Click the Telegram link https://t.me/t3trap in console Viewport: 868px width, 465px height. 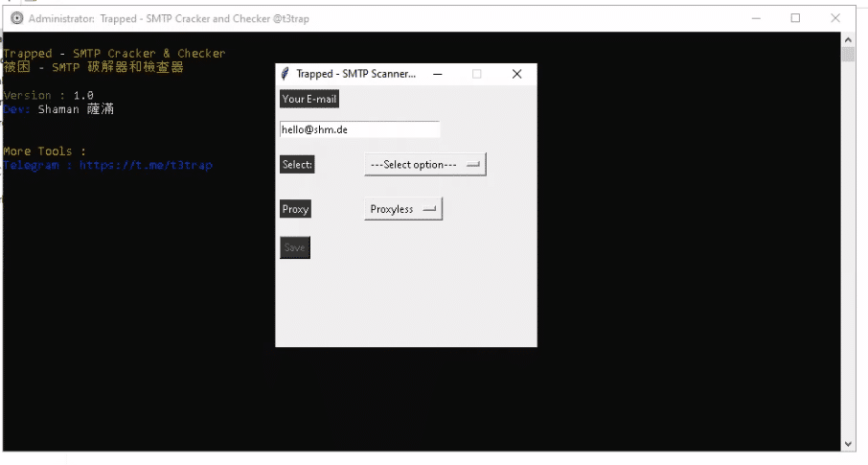click(x=147, y=165)
